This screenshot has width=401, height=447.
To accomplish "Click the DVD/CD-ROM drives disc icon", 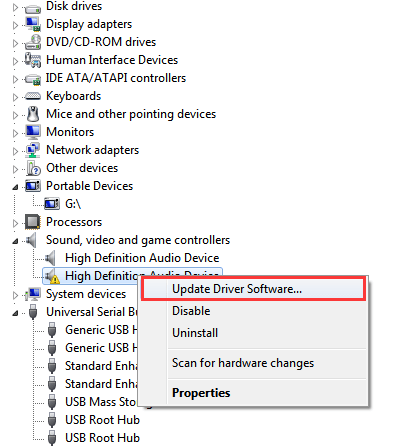I will click(33, 42).
